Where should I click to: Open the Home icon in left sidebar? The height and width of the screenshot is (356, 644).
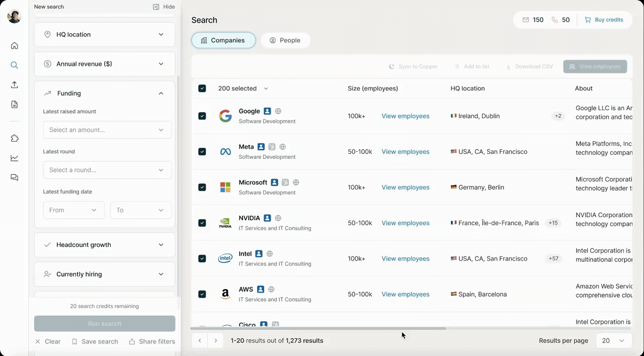[15, 46]
